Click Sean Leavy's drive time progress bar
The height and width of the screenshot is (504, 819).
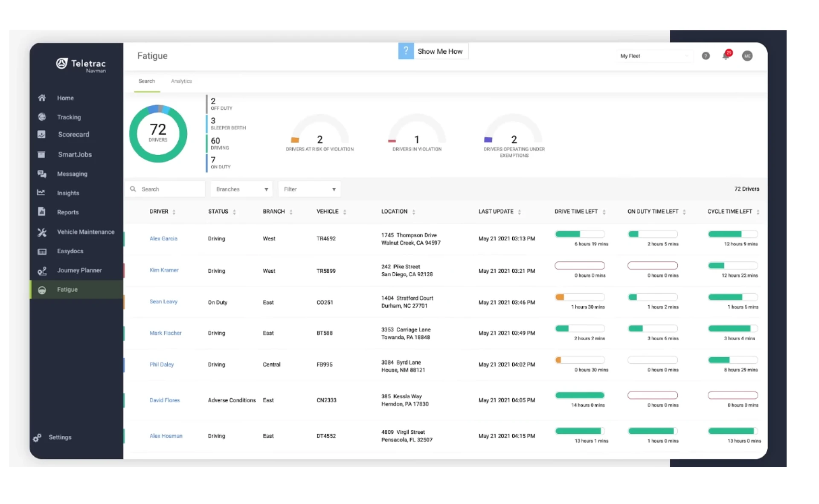pyautogui.click(x=580, y=297)
